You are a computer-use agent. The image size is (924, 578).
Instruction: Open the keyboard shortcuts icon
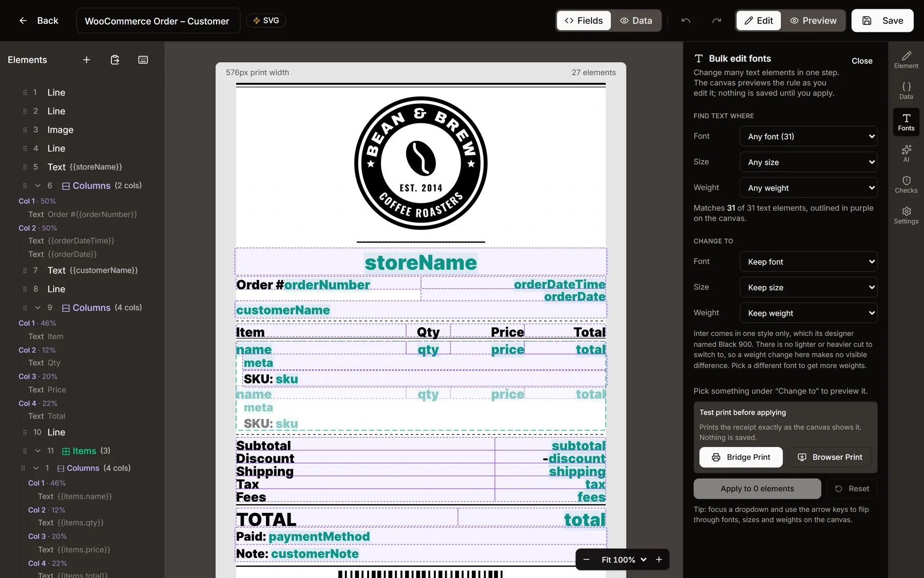[x=143, y=60]
